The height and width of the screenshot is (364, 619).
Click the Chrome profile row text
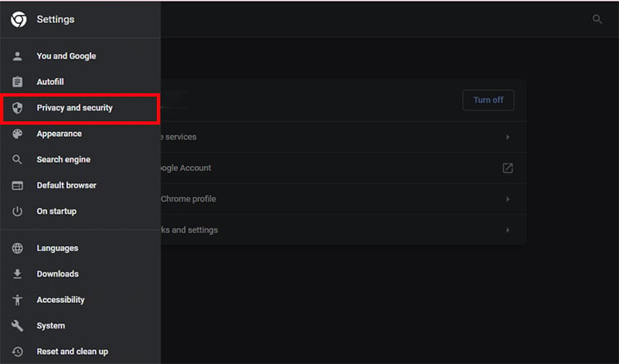coord(188,199)
